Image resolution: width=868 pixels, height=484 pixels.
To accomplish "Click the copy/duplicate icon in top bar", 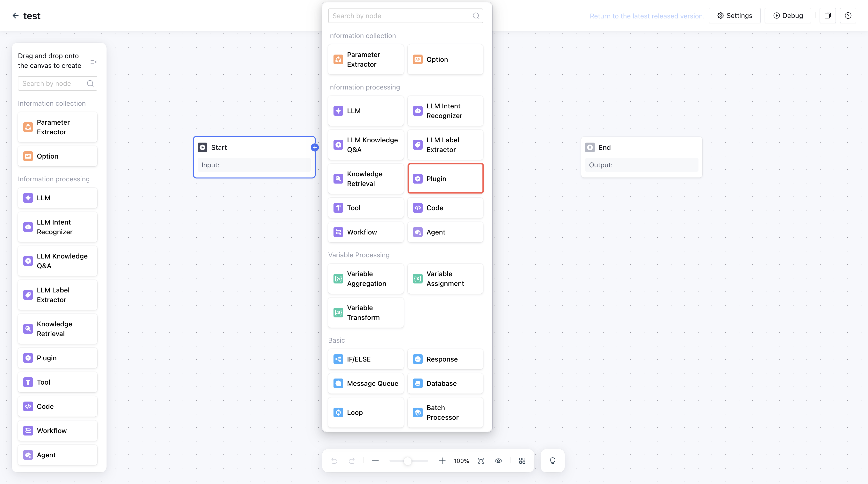I will pyautogui.click(x=828, y=16).
